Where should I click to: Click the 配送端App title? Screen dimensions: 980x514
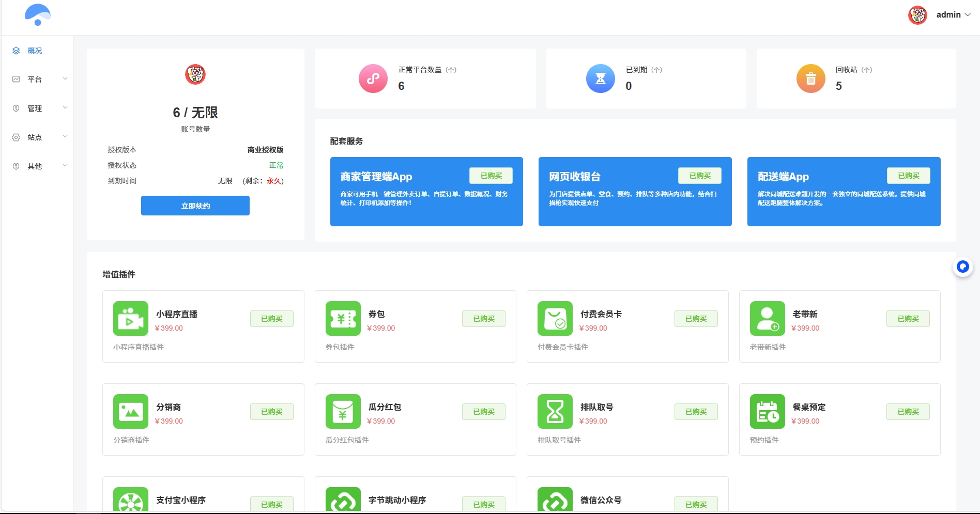point(783,177)
